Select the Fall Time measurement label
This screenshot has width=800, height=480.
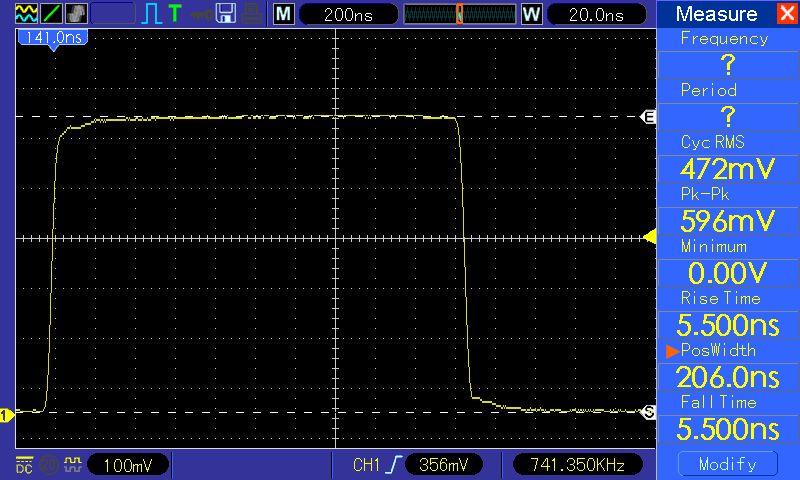[x=718, y=402]
